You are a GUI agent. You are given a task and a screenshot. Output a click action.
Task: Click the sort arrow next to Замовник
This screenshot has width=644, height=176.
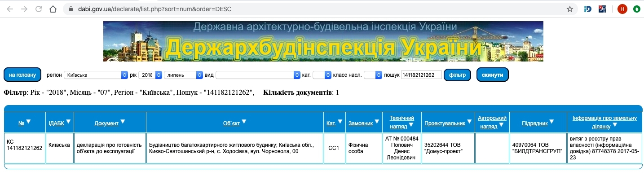point(377,122)
